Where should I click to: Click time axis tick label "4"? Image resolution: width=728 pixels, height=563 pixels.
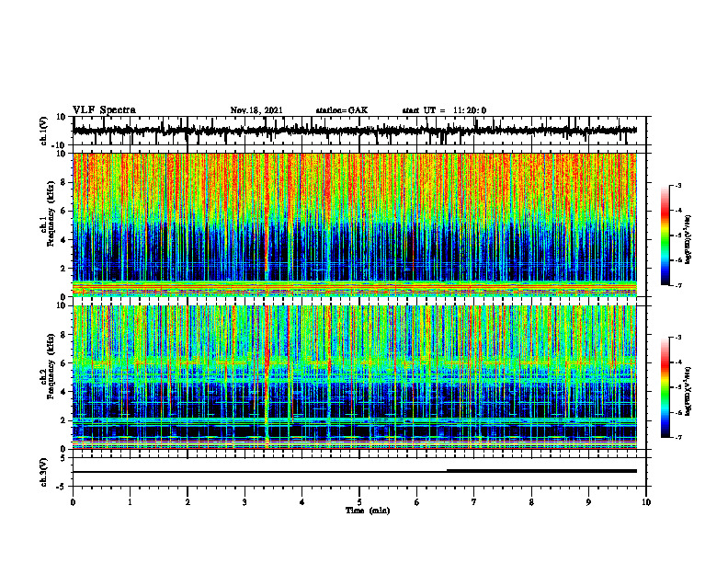point(302,502)
